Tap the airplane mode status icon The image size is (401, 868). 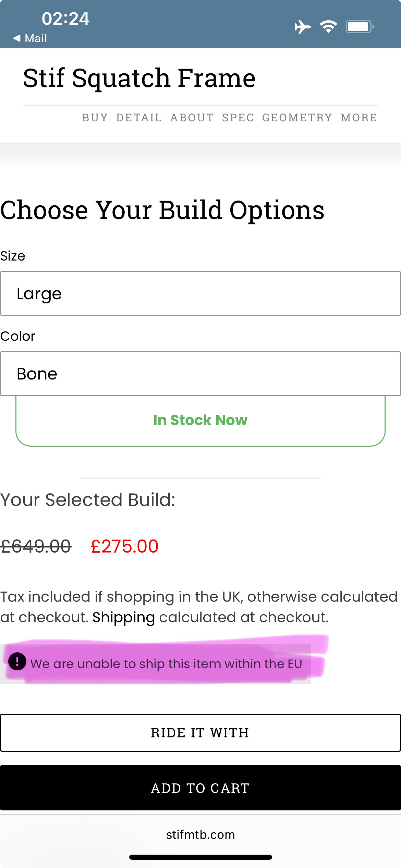pos(302,27)
